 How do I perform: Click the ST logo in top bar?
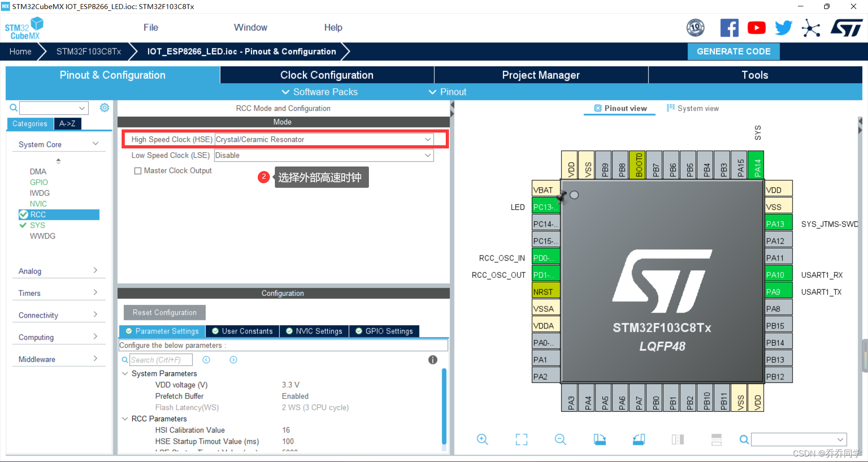click(x=847, y=28)
